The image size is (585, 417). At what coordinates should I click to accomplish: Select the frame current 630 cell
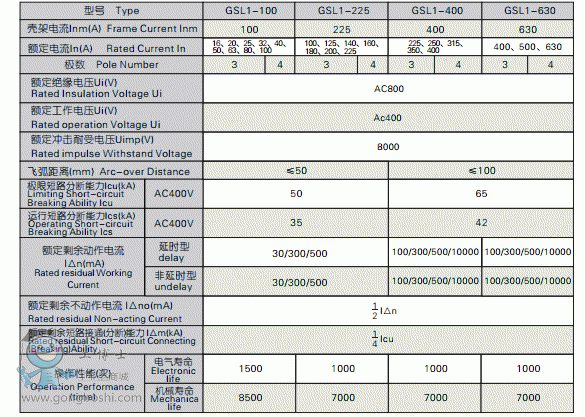click(528, 29)
